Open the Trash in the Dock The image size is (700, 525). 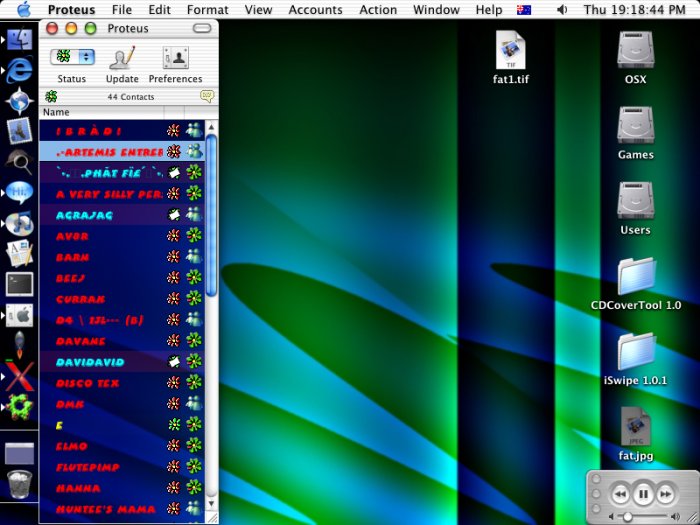(x=20, y=484)
